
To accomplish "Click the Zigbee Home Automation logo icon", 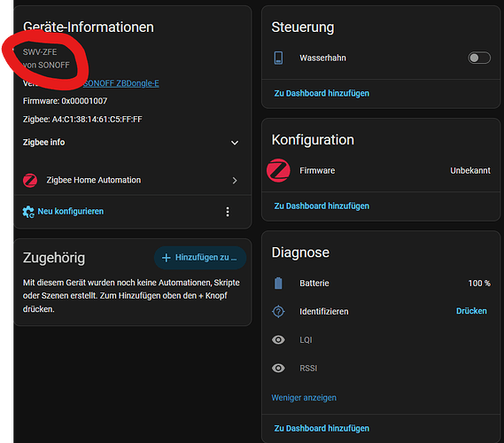I will tap(30, 181).
